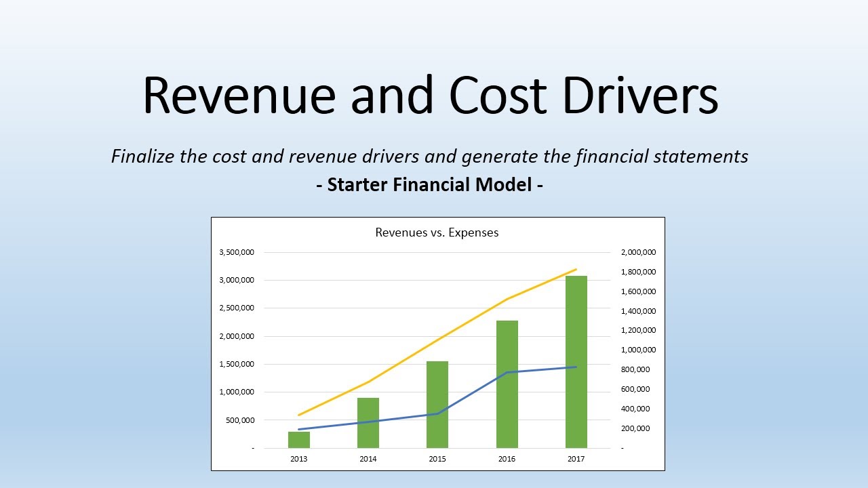Select the green 2016 bar
The image size is (868, 488).
507,384
